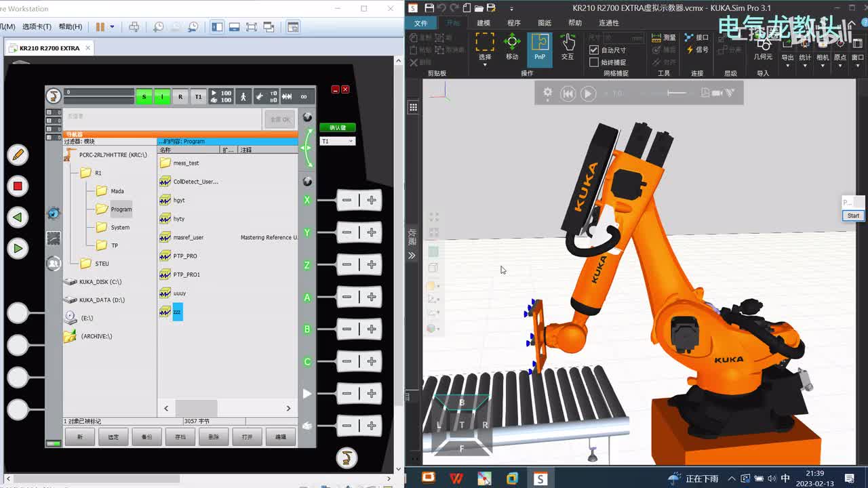This screenshot has width=868, height=488.
Task: Click the 打开 (Open) softkey
Action: coord(247,437)
